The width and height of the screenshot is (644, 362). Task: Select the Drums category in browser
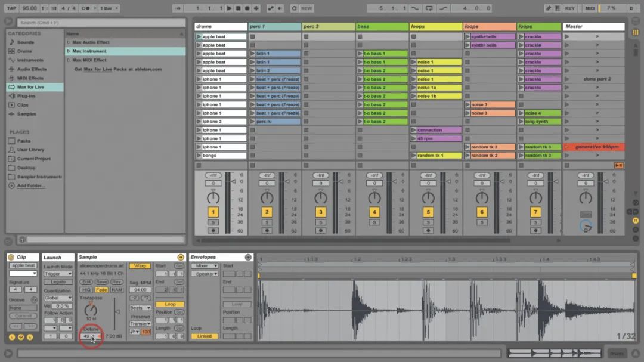24,51
